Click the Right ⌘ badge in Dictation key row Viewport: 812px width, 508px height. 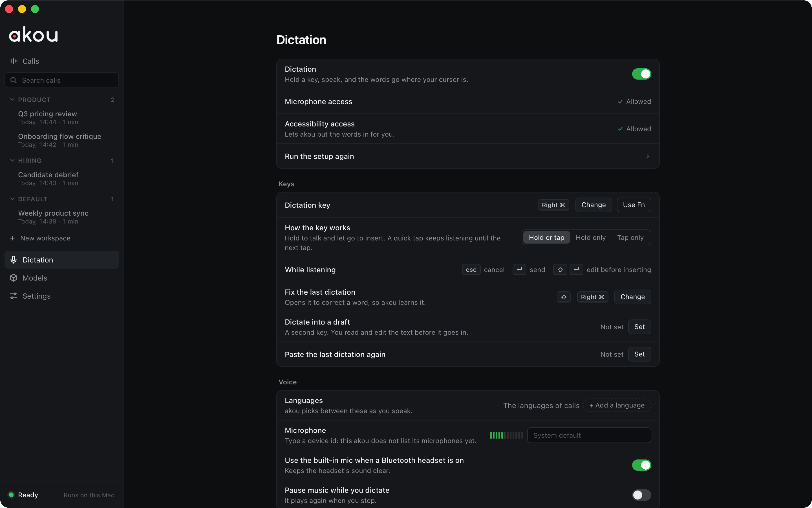553,205
